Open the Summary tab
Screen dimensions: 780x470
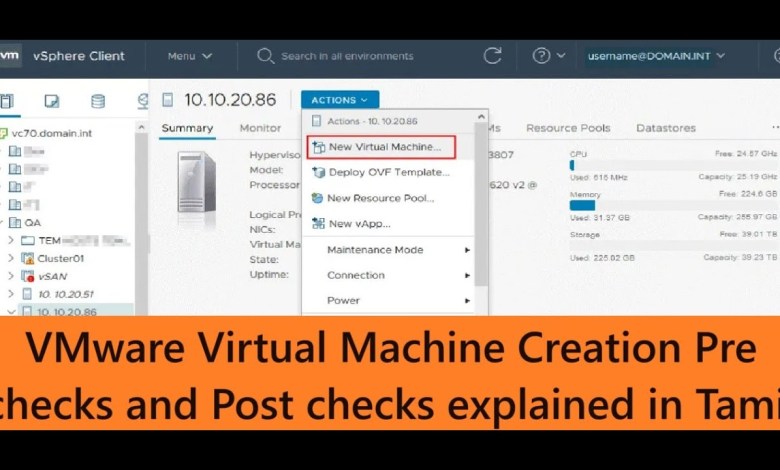187,128
